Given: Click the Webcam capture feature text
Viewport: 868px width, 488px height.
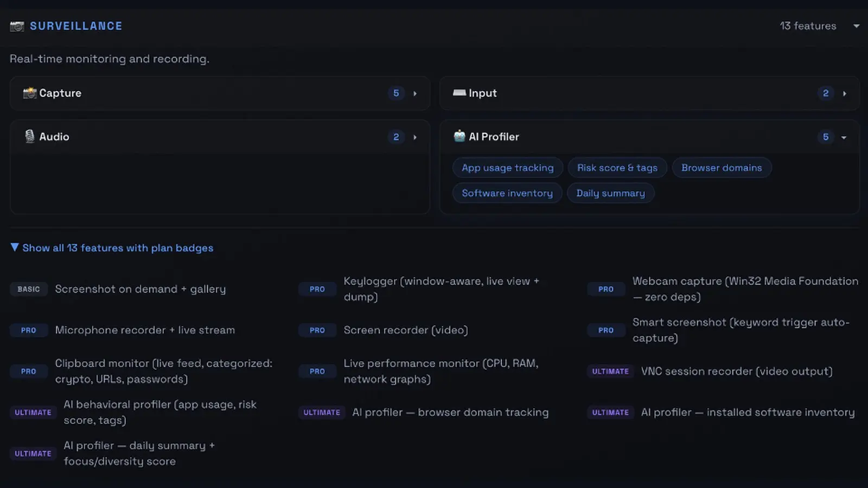Looking at the screenshot, I should (x=745, y=289).
